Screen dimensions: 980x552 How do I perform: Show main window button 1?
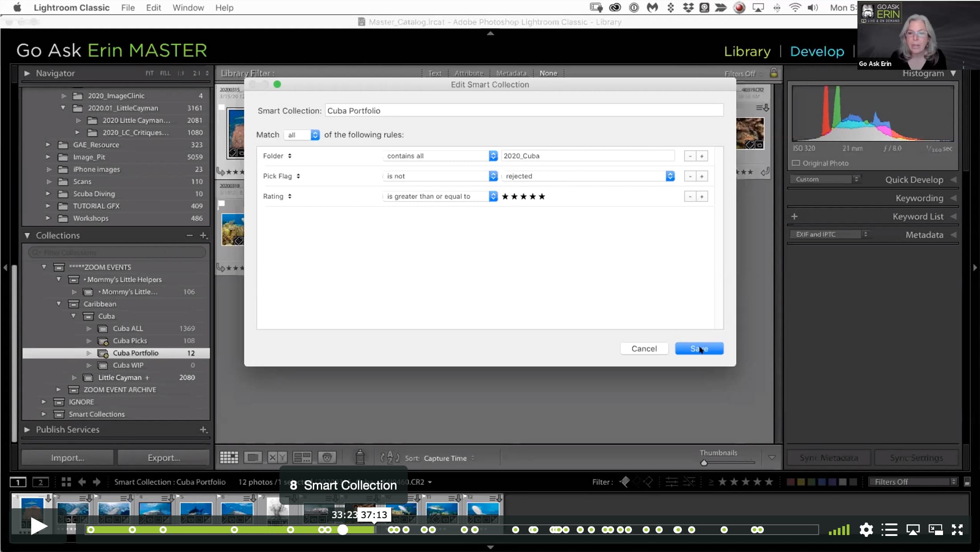click(18, 482)
